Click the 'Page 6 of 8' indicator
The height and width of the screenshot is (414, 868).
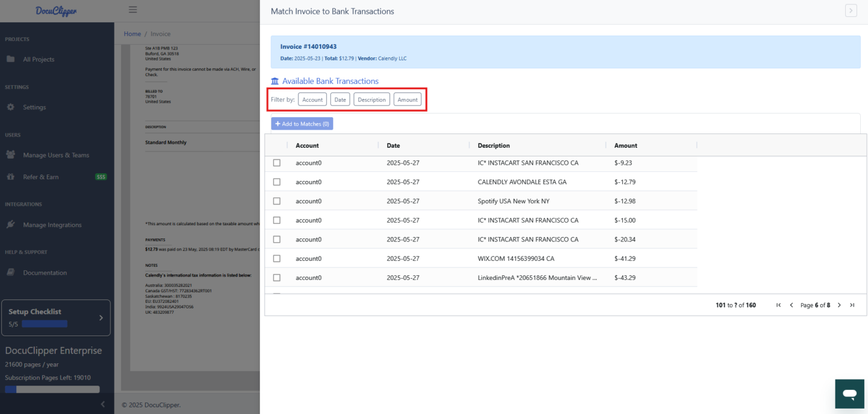(815, 305)
